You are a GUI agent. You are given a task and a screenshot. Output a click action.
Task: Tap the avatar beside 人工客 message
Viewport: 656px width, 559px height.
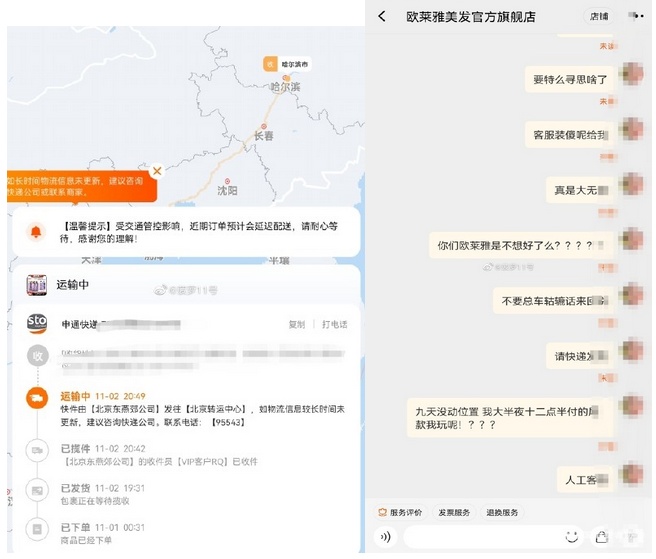633,474
